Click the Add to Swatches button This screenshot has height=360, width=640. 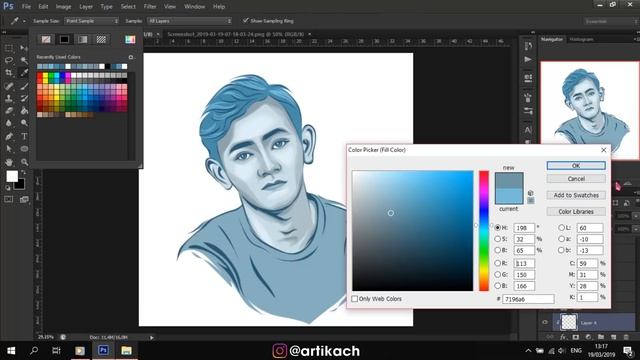click(576, 195)
